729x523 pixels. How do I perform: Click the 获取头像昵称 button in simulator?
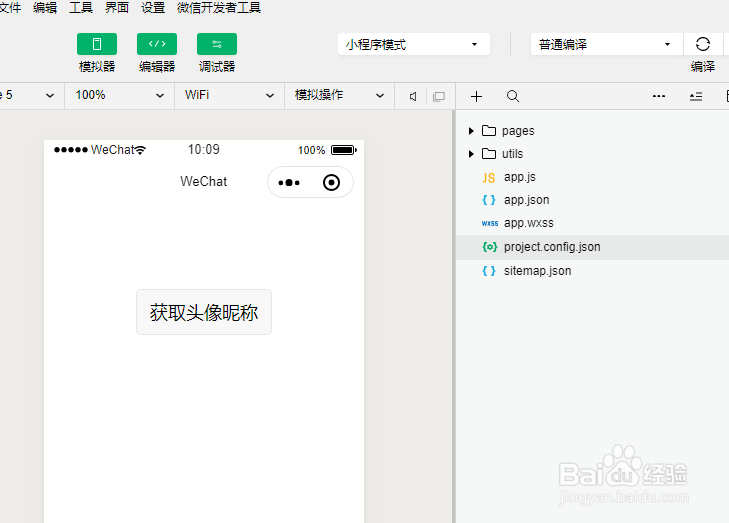[x=204, y=312]
